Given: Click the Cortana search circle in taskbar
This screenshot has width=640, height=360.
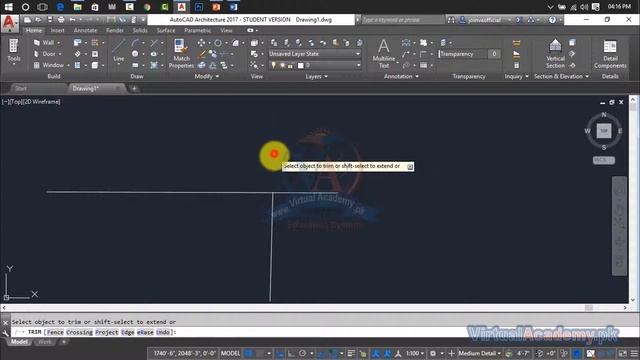Looking at the screenshot, I should [x=25, y=7].
